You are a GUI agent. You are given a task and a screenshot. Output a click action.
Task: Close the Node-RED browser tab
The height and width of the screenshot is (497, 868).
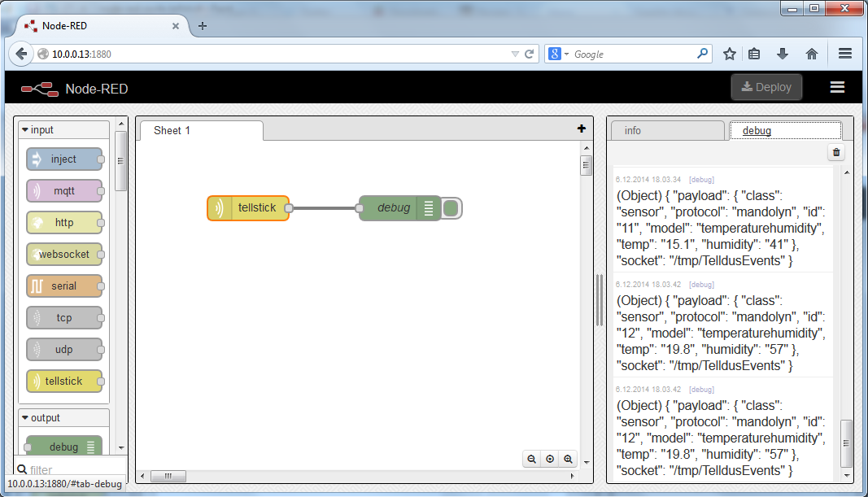[176, 26]
